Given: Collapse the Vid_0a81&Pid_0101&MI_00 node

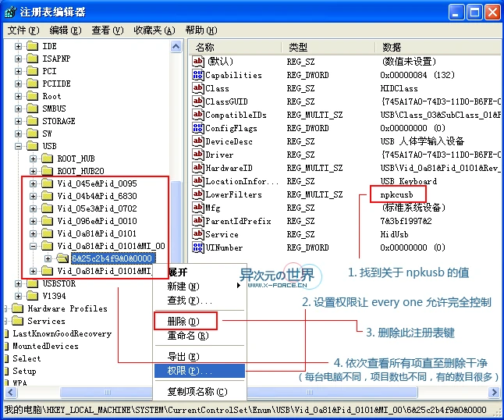Looking at the screenshot, I should point(33,247).
